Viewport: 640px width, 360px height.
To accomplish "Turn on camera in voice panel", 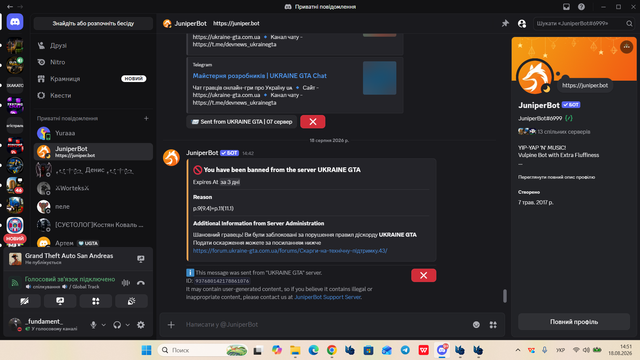I will pos(24,301).
